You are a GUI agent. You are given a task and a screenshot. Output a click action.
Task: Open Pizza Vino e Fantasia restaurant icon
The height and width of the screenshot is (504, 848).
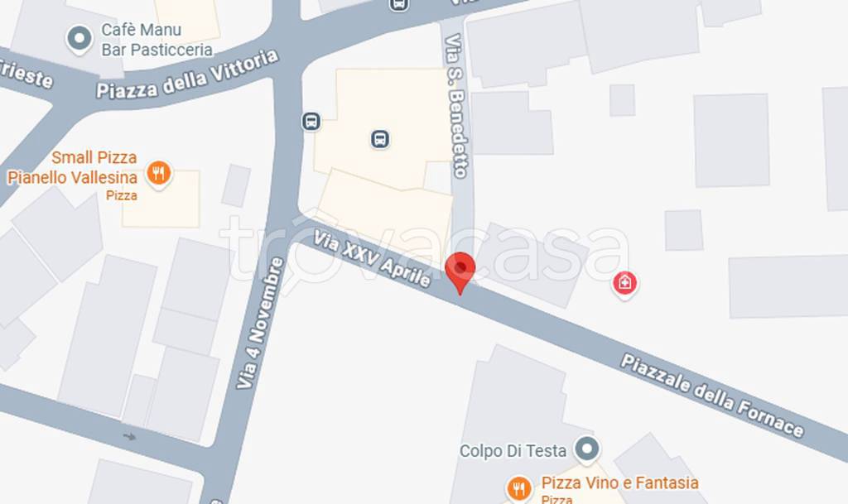pyautogui.click(x=518, y=489)
